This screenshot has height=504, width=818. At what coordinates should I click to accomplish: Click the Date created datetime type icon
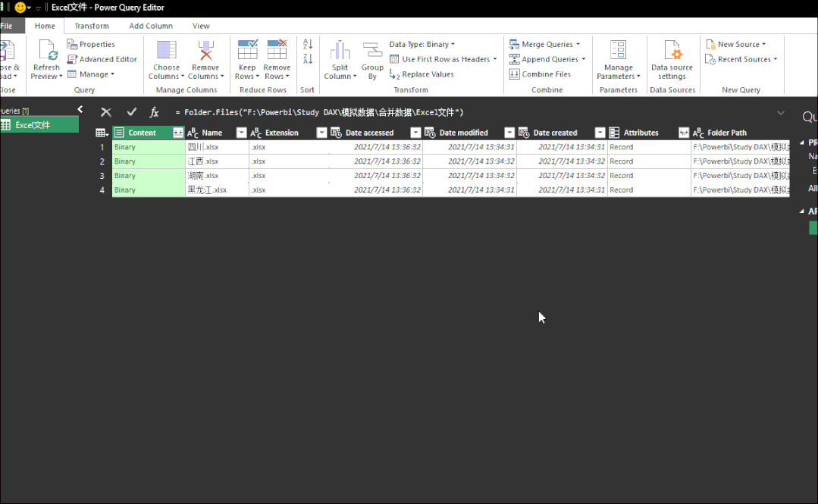pos(525,133)
